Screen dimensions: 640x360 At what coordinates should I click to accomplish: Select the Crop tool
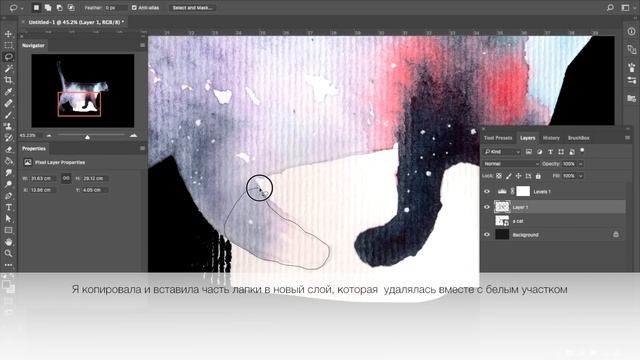click(8, 80)
